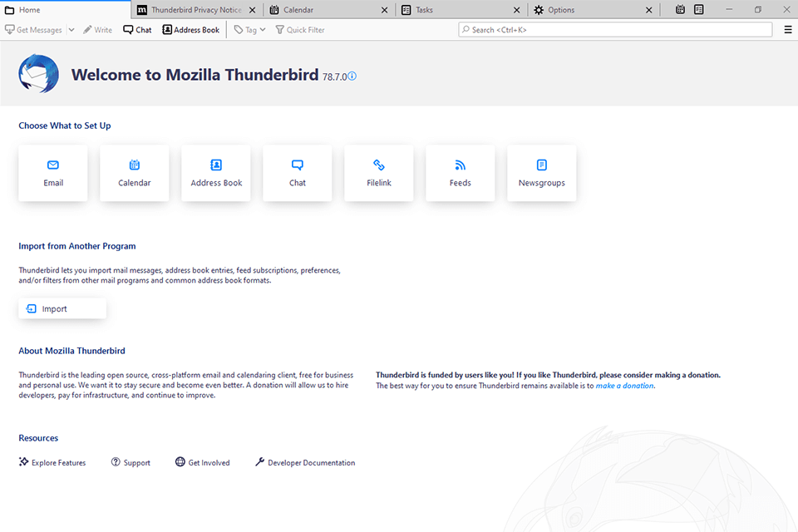Open the Calendar setup card
Screen dimensions: 798x532
135,173
